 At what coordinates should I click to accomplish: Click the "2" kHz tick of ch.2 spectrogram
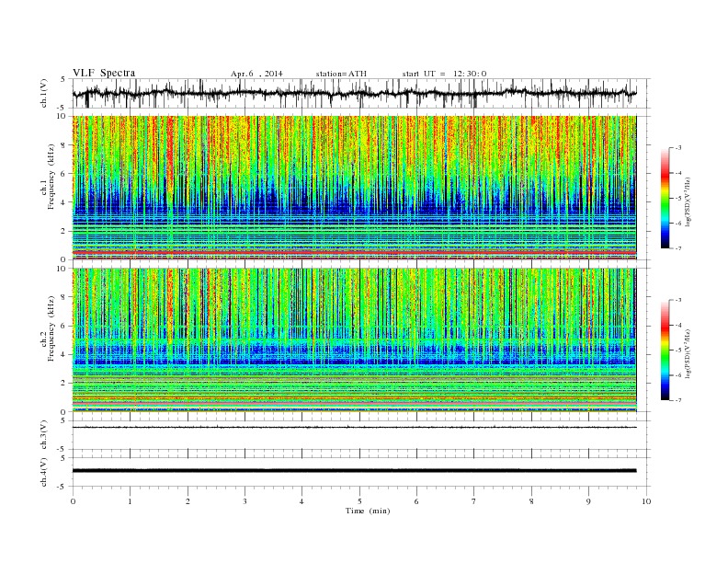(63, 384)
